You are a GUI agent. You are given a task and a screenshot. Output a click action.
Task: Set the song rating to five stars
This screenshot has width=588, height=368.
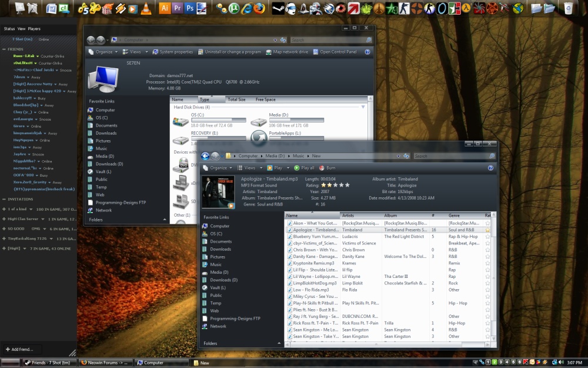click(x=347, y=185)
